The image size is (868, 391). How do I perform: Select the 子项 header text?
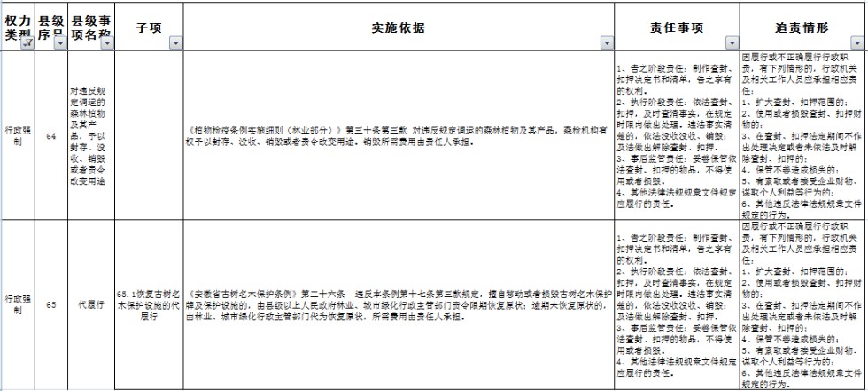149,27
